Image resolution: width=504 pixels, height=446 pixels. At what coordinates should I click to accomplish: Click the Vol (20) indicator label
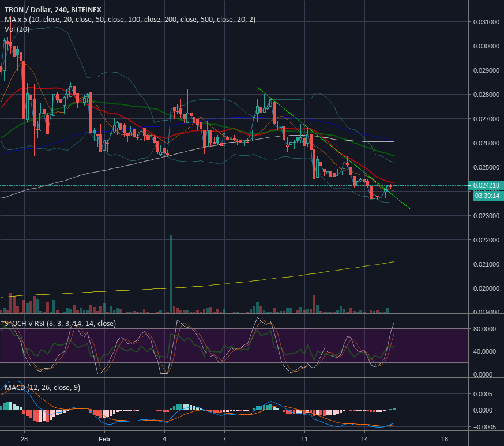pos(17,29)
